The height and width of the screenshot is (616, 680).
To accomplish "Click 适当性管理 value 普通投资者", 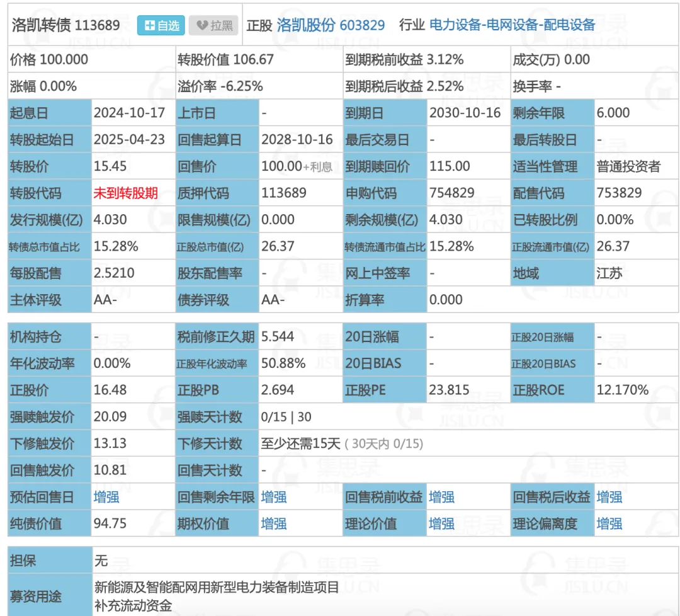I will 629,166.
